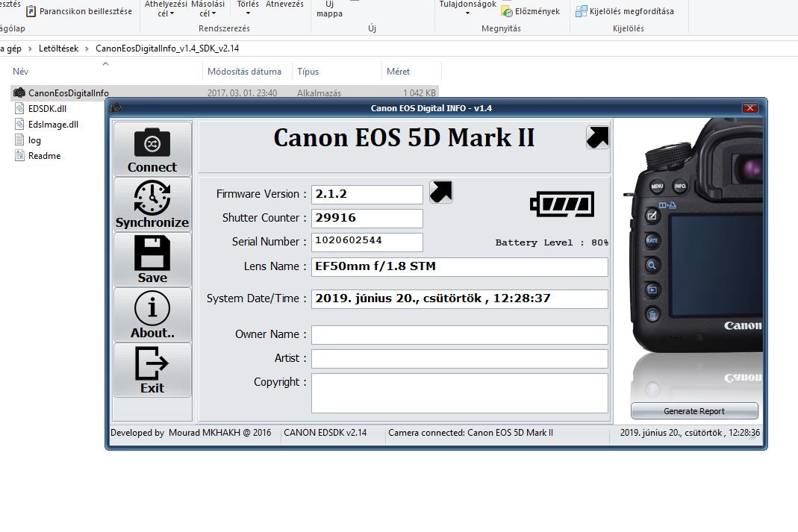Select the Shutter Counter value field
798x532 pixels.
[x=367, y=218]
